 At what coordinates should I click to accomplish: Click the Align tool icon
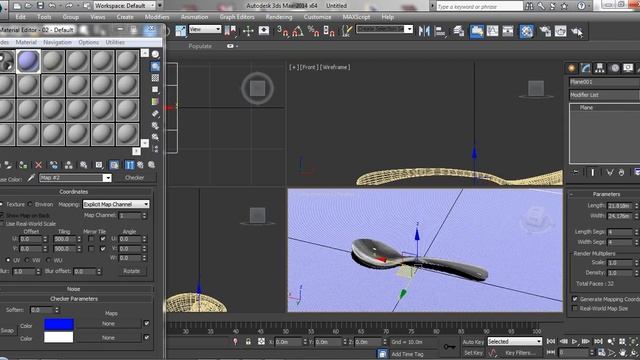point(440,31)
